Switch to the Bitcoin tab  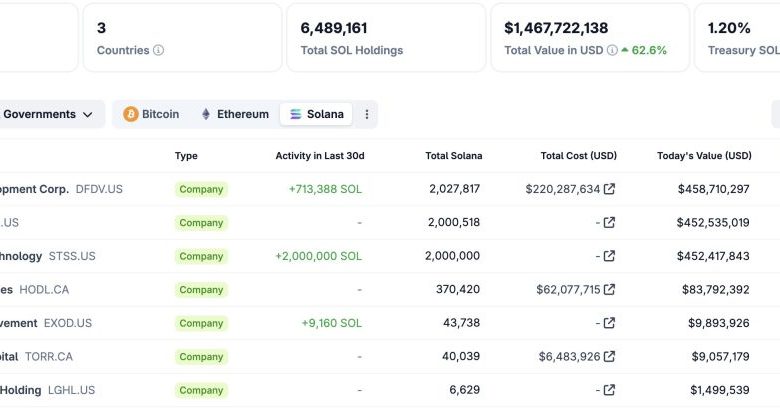tap(151, 114)
